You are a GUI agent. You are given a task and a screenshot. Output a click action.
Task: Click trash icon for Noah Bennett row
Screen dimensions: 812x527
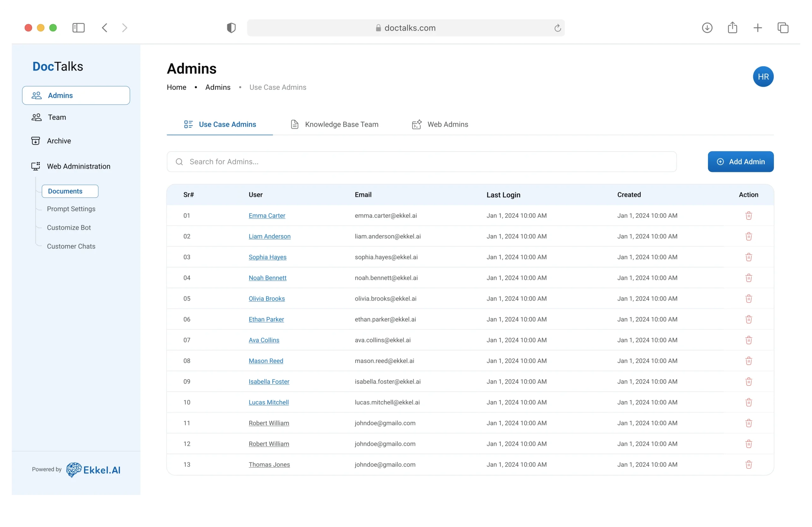point(749,278)
